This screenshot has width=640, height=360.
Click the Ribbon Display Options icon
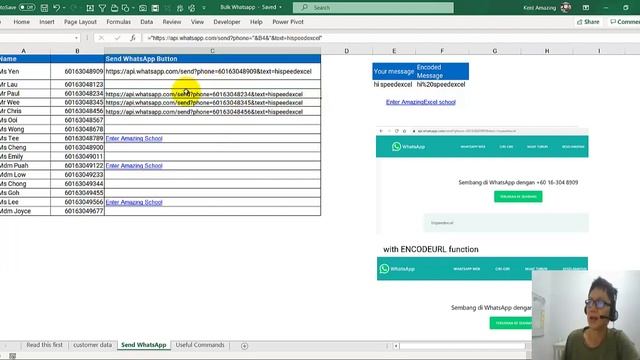pyautogui.click(x=586, y=8)
